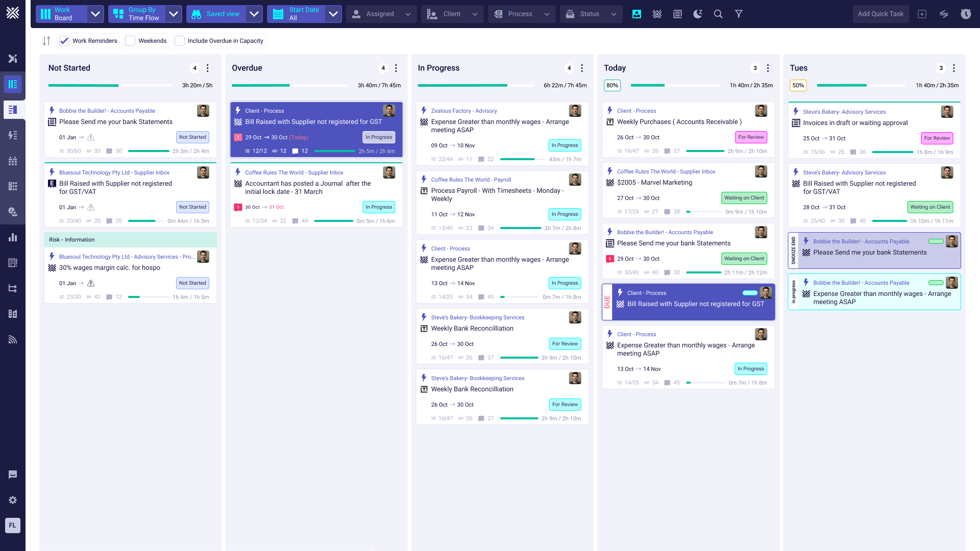Enable the Weekends checkbox
The height and width of the screenshot is (551, 980).
point(131,41)
